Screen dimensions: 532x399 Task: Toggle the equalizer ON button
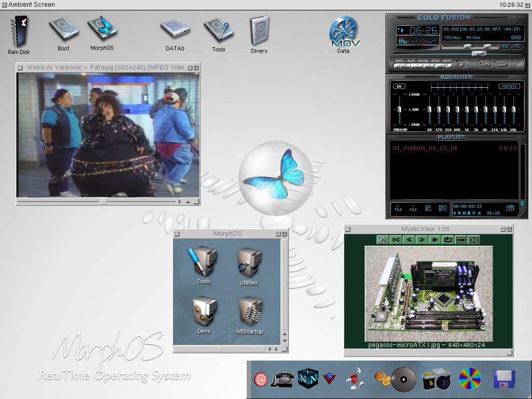click(399, 86)
